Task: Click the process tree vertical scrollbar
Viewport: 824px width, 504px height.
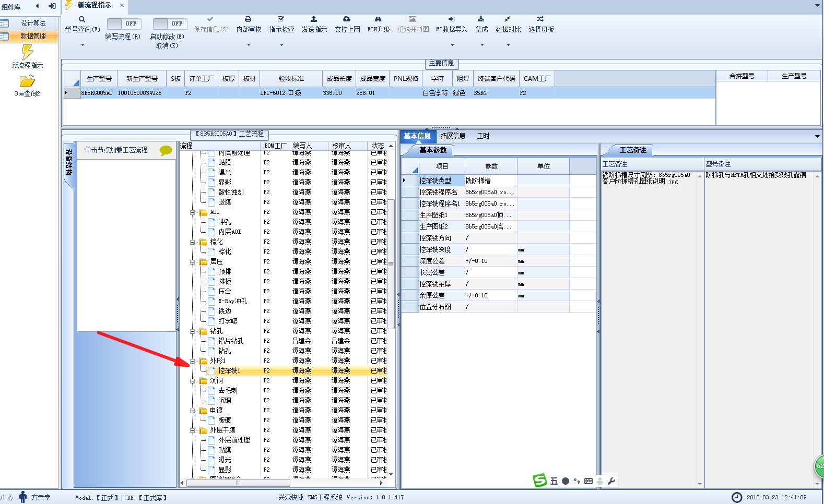Action: coord(391,263)
